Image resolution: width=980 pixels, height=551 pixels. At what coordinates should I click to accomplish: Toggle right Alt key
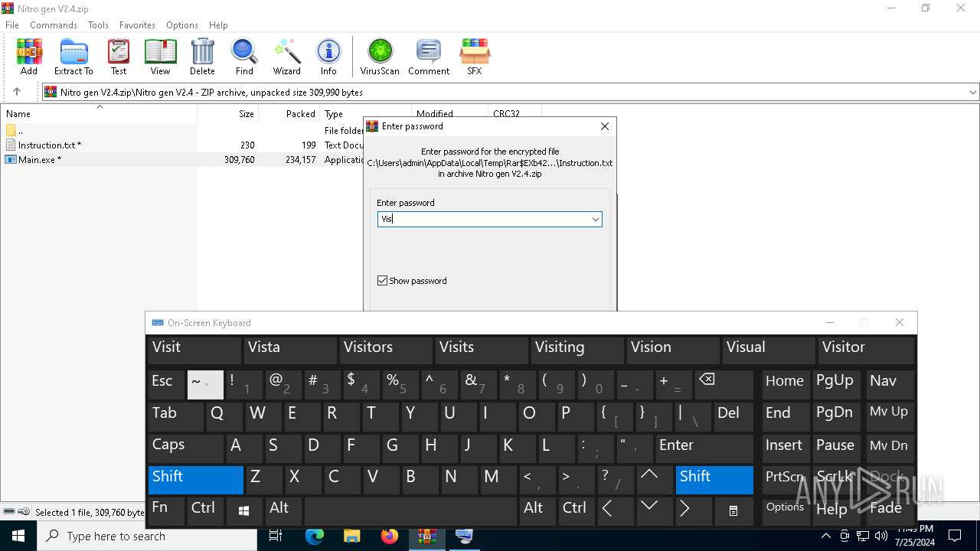point(537,510)
